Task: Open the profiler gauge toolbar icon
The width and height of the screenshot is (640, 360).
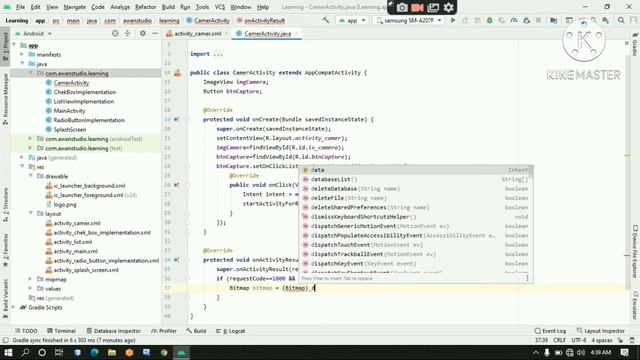Action: point(514,20)
